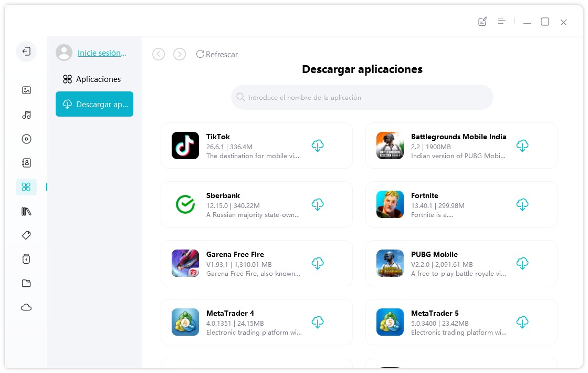This screenshot has width=588, height=373.
Task: Open the battery icon section in sidebar
Action: (x=26, y=259)
